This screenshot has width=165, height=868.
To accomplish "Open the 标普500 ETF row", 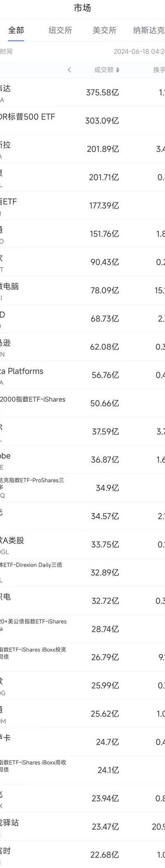I will click(x=82, y=121).
